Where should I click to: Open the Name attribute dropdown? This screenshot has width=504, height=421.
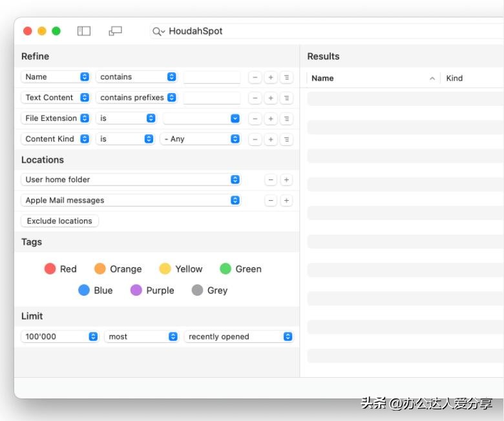(x=56, y=77)
